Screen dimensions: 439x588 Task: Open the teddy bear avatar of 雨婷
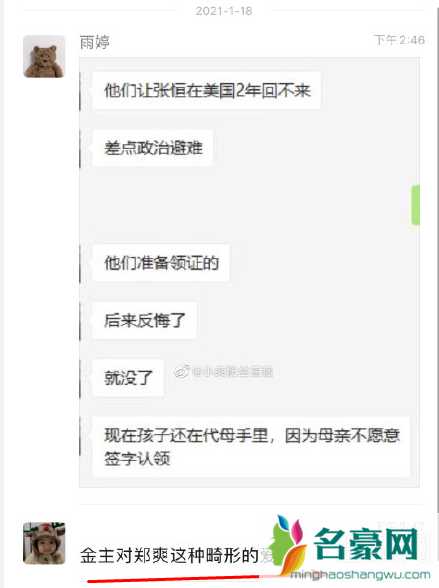44,57
